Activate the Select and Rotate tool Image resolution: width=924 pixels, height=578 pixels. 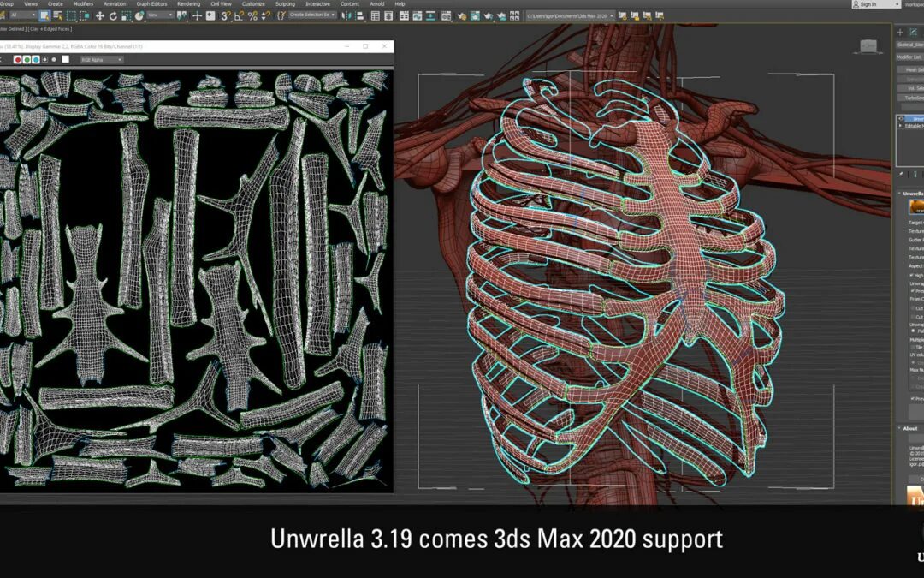tap(113, 16)
